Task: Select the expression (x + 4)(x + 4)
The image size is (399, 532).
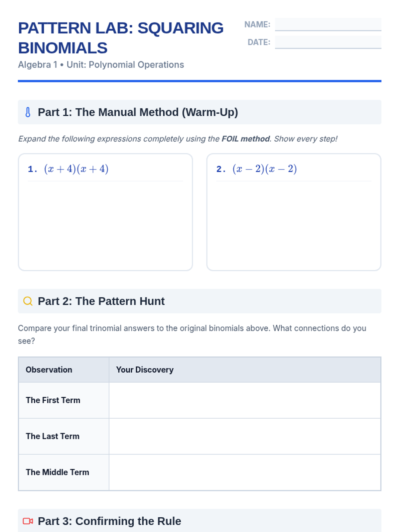Action: pyautogui.click(x=76, y=169)
